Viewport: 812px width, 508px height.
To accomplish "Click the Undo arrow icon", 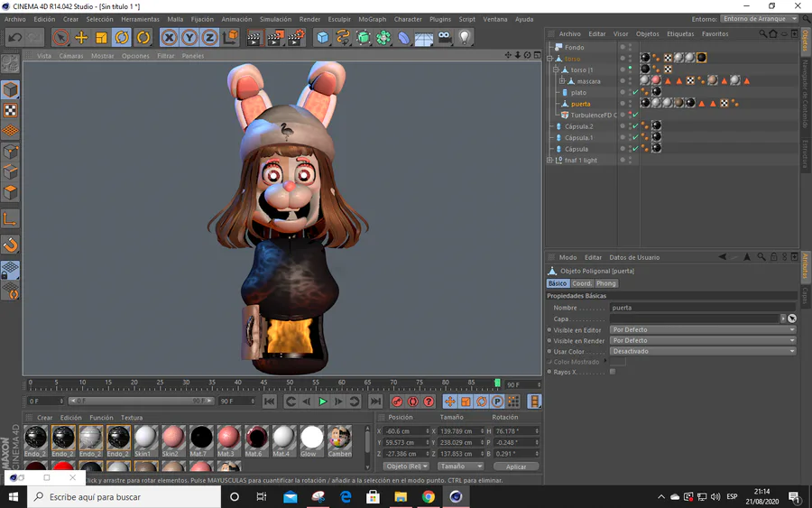I will (15, 37).
